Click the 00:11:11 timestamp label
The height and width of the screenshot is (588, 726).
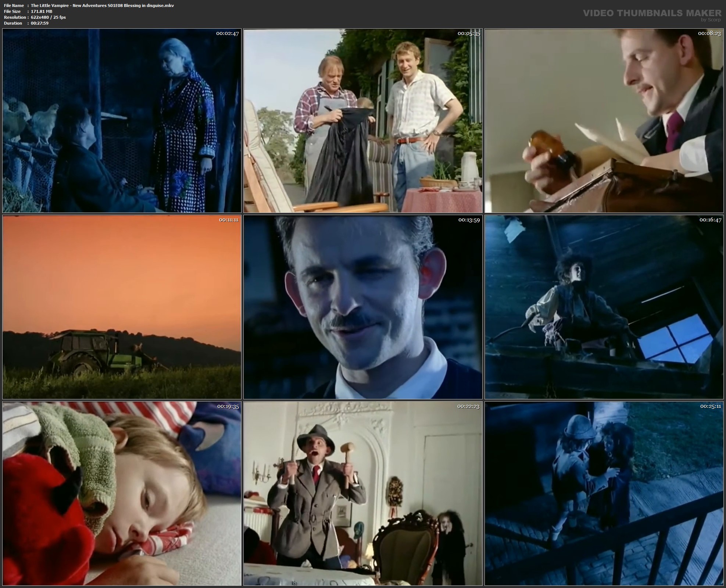tap(229, 220)
